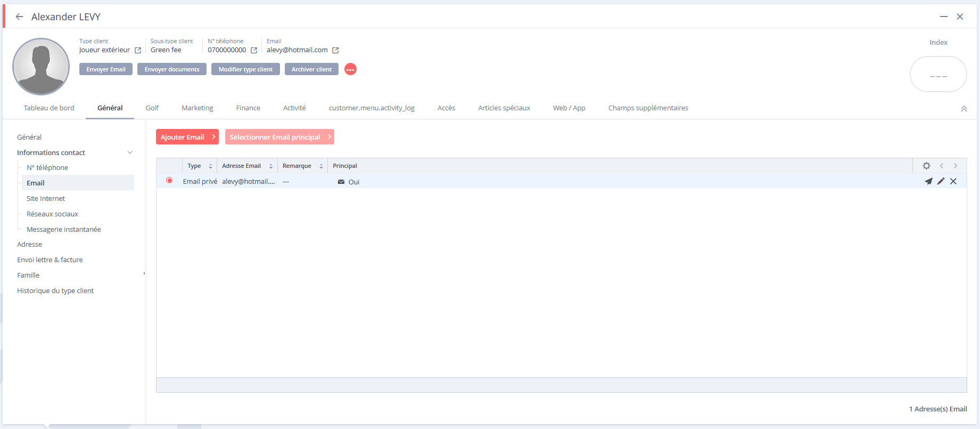Go back using the arrow beside Alexander LEVY

pyautogui.click(x=20, y=17)
